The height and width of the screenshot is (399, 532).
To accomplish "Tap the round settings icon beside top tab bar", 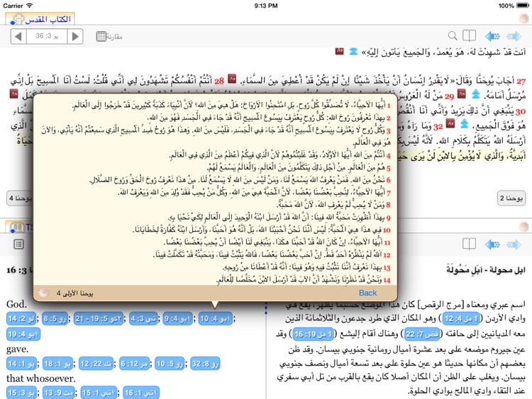I will point(524,18).
